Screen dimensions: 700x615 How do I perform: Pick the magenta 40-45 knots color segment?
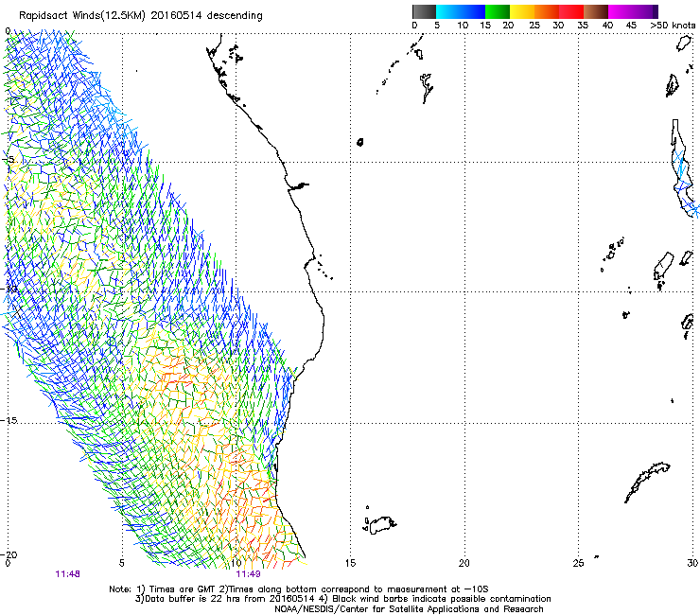point(621,11)
